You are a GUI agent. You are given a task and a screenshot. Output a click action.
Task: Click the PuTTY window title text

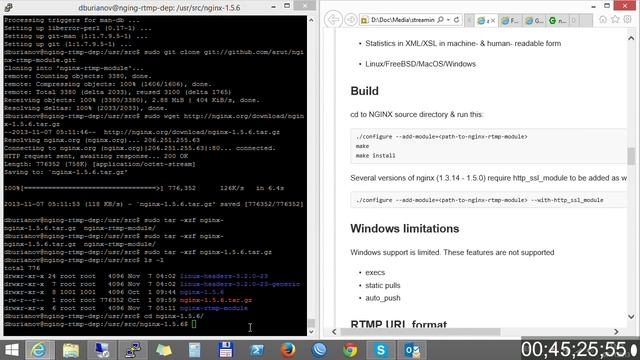point(159,7)
